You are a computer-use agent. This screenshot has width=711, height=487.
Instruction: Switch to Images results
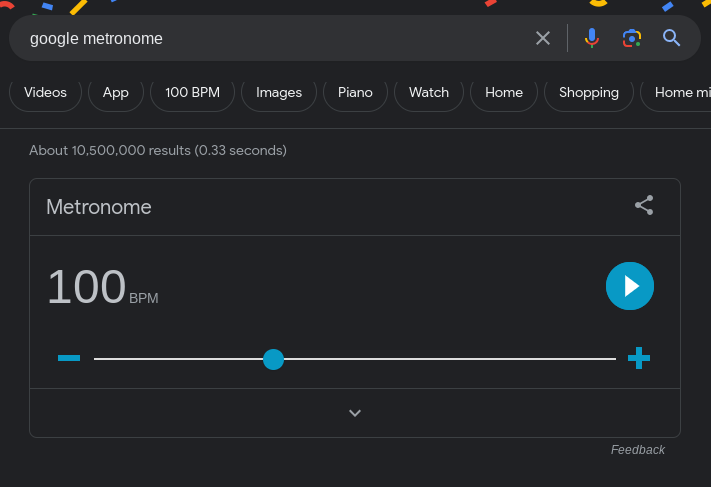pyautogui.click(x=279, y=93)
